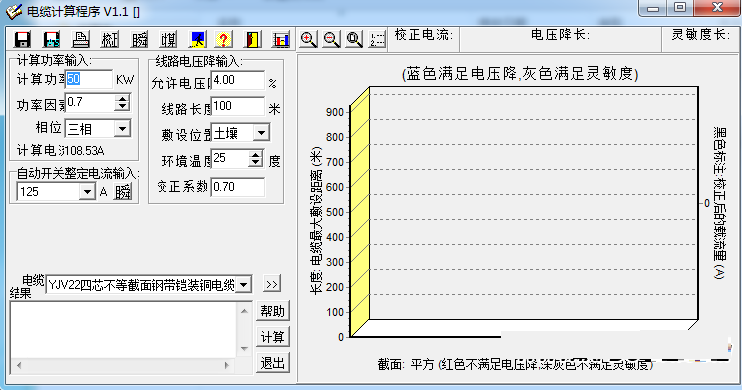Open help with the question mark icon
The width and height of the screenshot is (742, 390).
pos(223,39)
